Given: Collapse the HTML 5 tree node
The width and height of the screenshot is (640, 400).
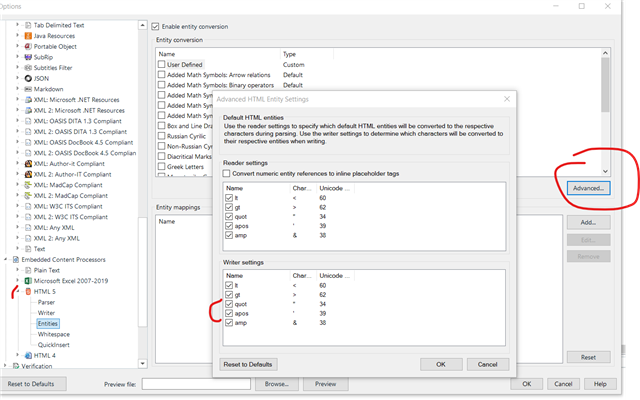Looking at the screenshot, I should click(18, 291).
